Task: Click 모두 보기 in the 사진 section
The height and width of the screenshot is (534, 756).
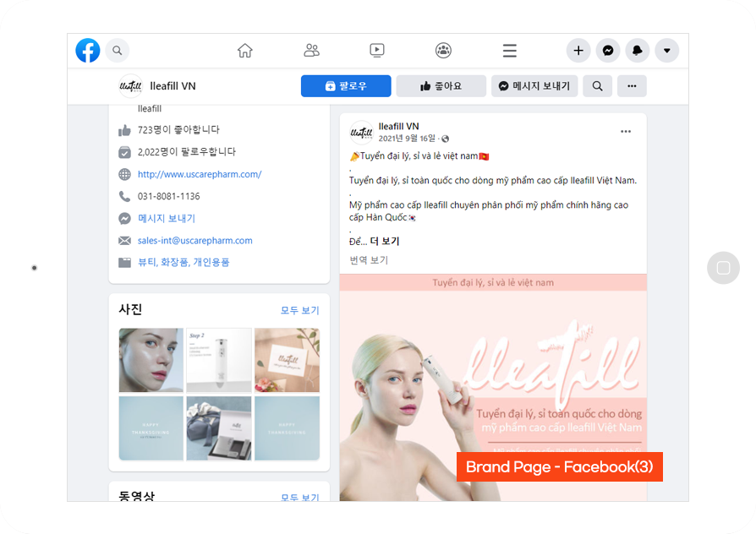Action: click(x=300, y=310)
